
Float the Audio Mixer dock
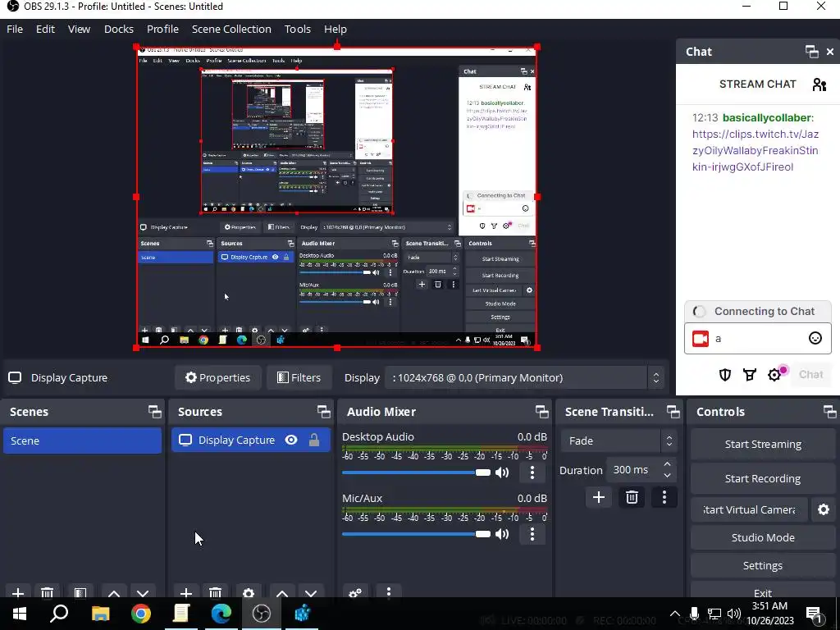pyautogui.click(x=541, y=412)
